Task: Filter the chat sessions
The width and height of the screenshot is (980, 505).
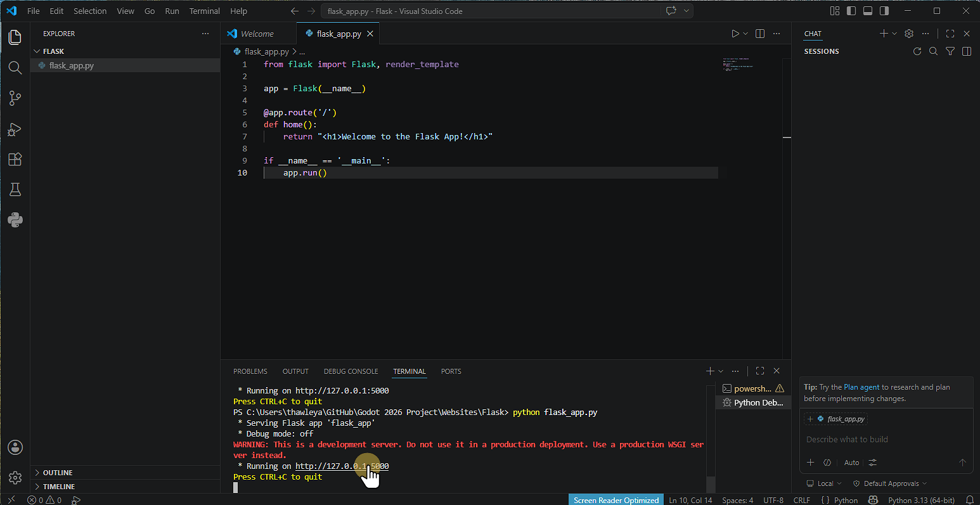Action: [950, 51]
